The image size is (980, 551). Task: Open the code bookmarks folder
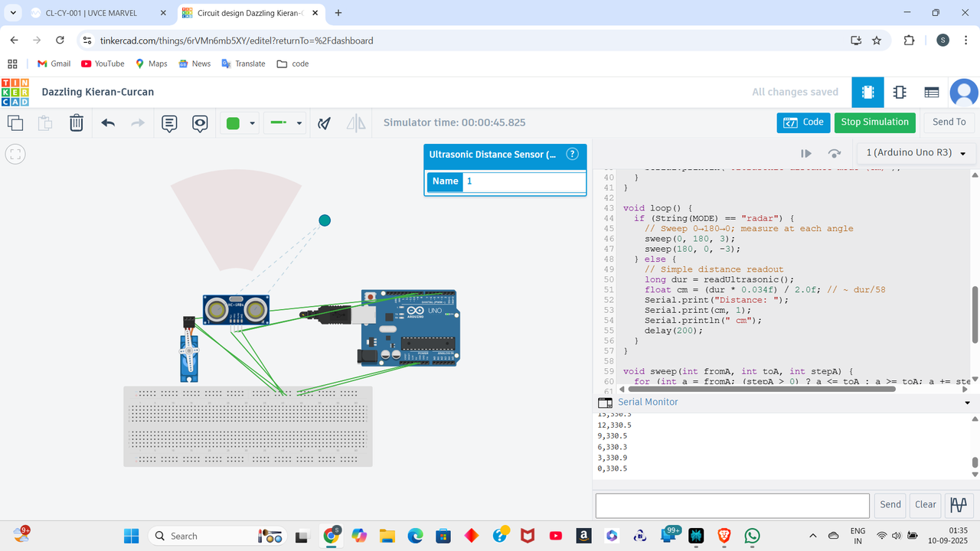[292, 64]
